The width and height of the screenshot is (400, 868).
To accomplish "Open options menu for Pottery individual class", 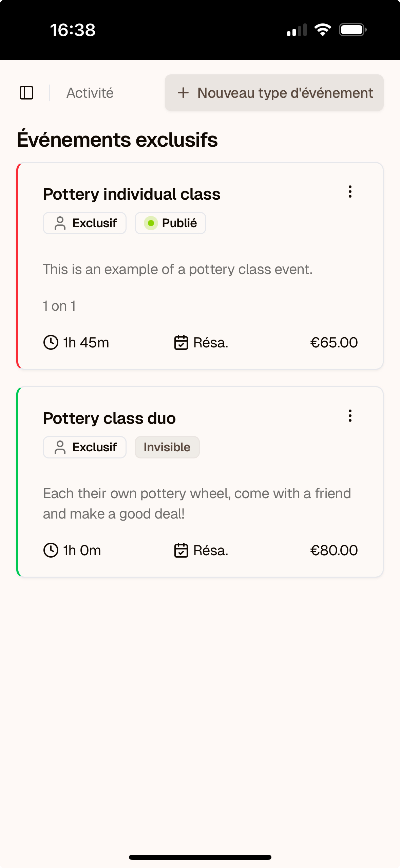I will click(x=350, y=192).
